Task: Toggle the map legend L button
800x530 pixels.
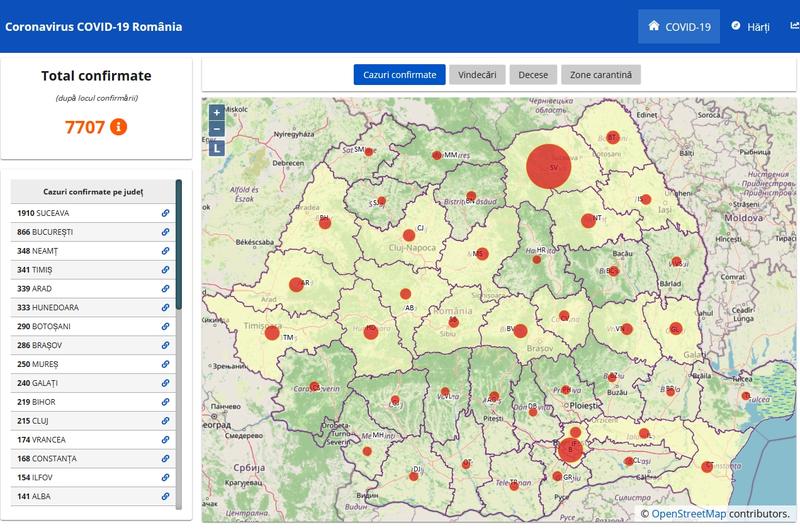Action: tap(217, 148)
